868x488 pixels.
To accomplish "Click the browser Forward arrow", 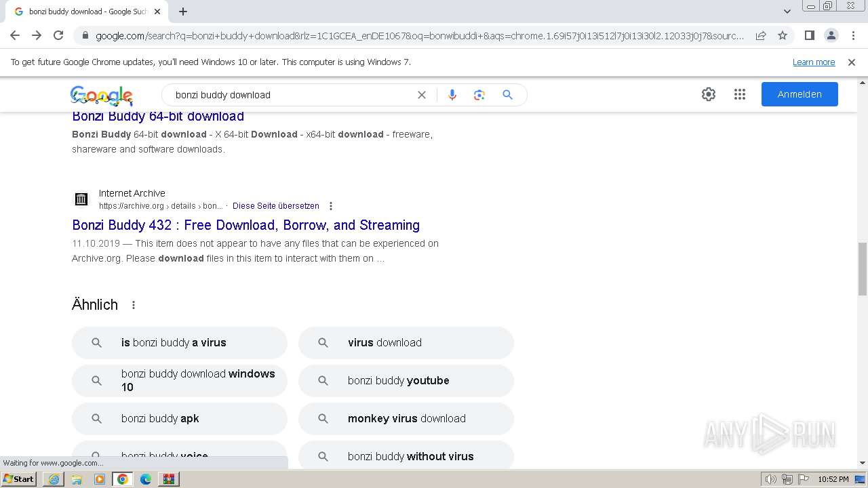I will [37, 35].
